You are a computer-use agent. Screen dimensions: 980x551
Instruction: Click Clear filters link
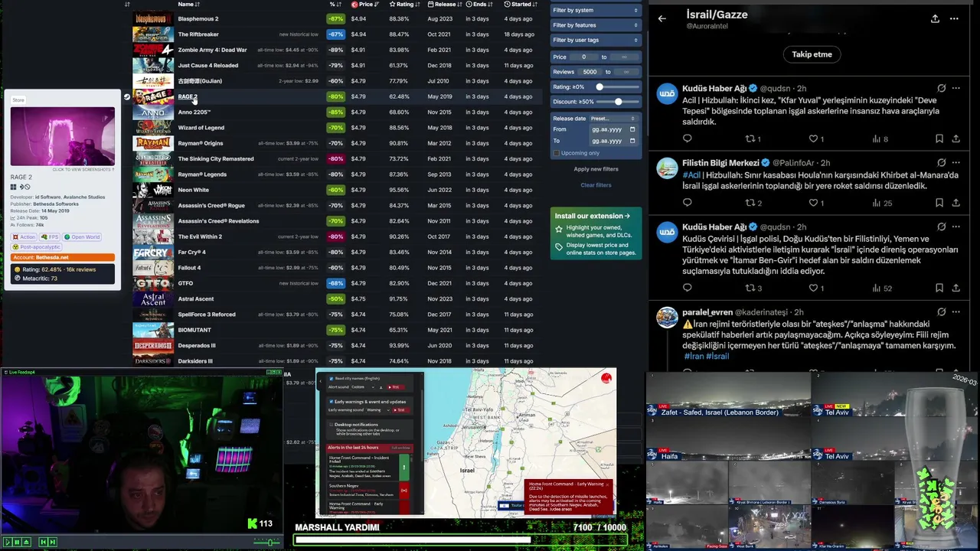click(596, 185)
